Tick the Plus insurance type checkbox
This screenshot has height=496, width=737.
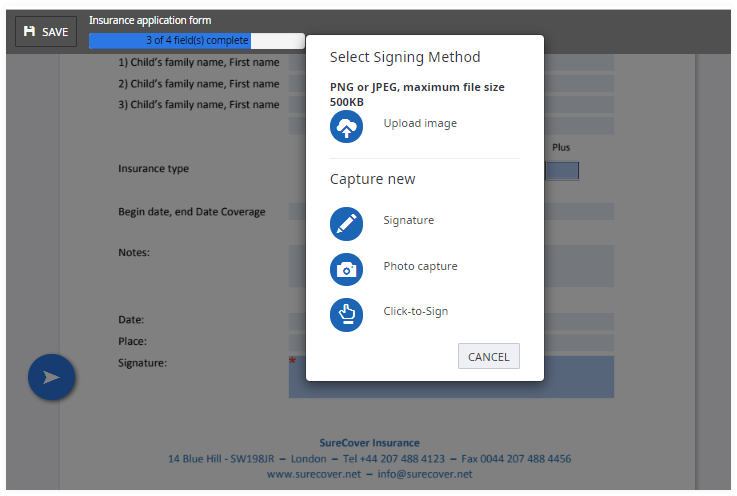point(562,170)
